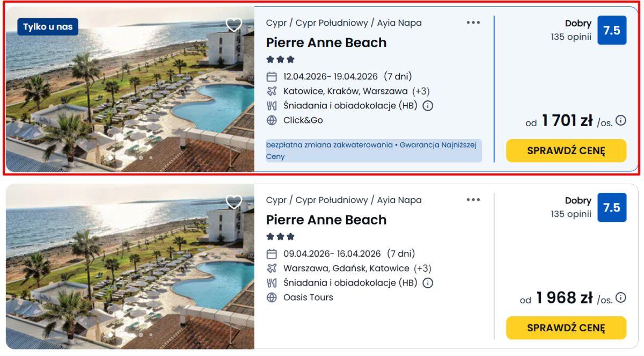Click price info icon beside 1 701 zł
The width and height of the screenshot is (644, 356).
621,120
